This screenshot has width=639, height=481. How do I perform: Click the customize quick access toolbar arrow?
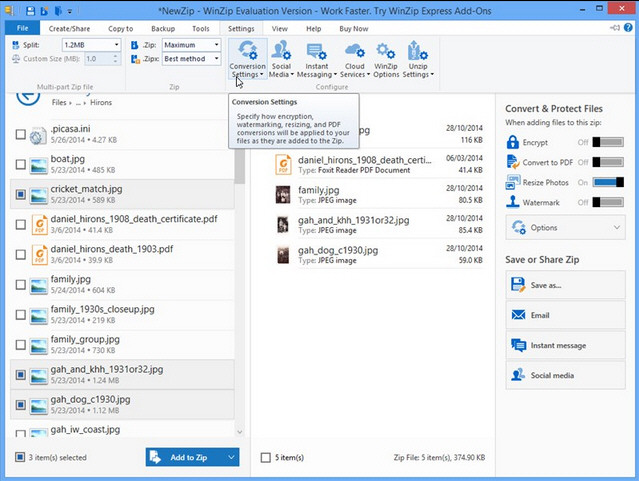click(70, 11)
